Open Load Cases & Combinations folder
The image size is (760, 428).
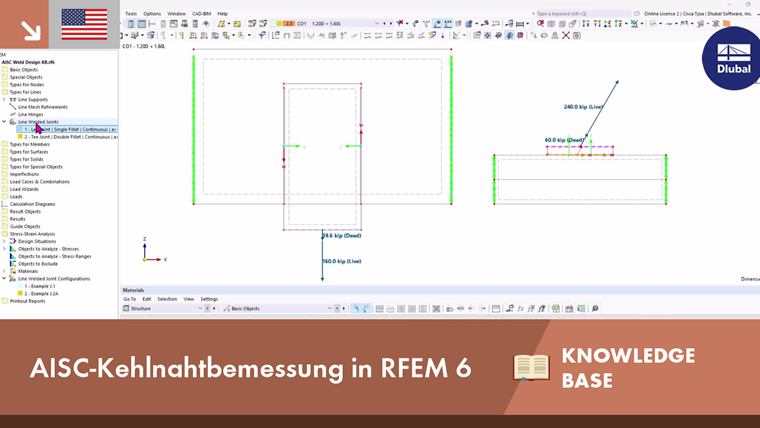click(x=40, y=182)
